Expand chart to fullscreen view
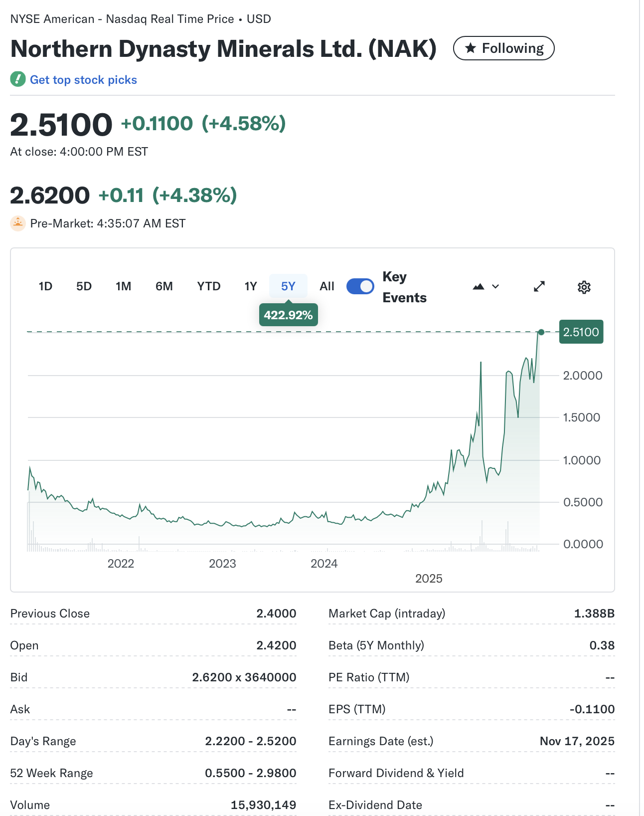Image resolution: width=644 pixels, height=816 pixels. (x=539, y=287)
